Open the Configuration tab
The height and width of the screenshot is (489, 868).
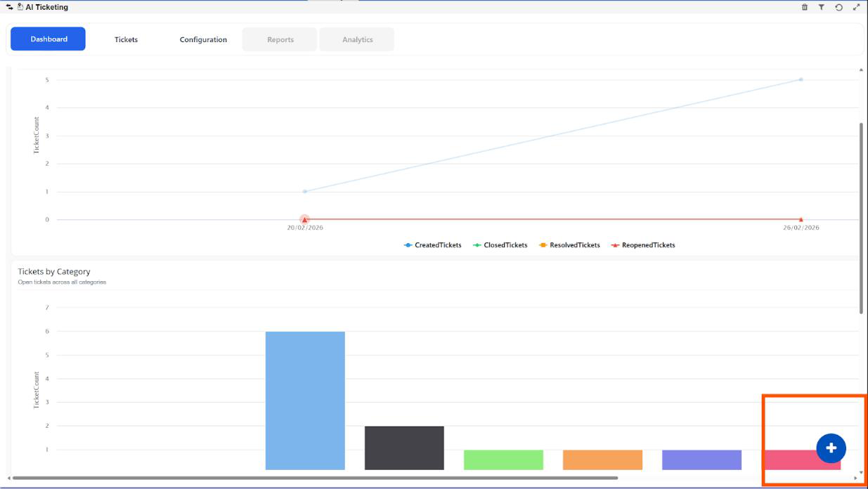pos(203,39)
